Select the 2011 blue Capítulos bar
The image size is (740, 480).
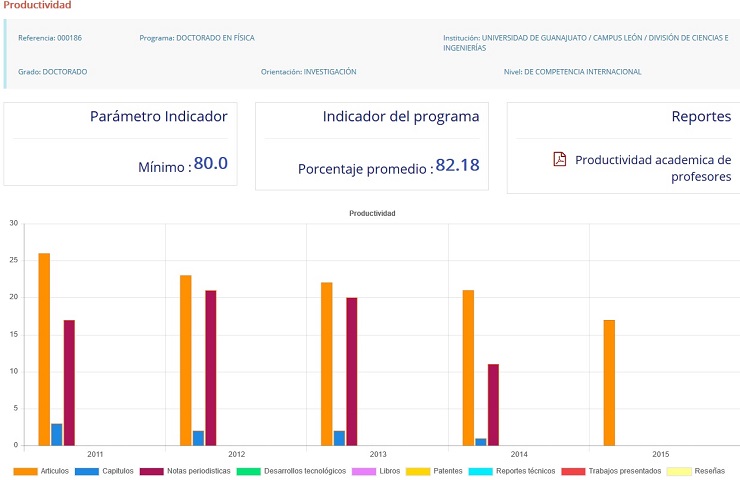click(57, 434)
